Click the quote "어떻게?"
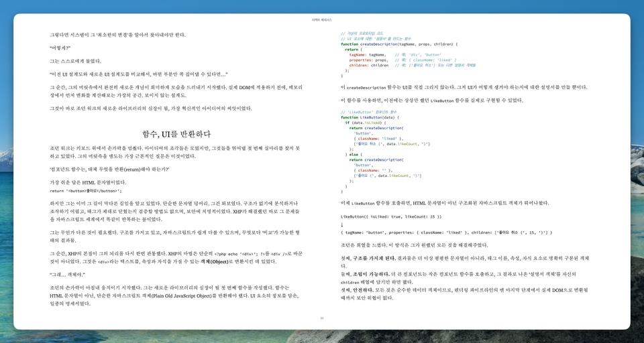 tap(60, 48)
